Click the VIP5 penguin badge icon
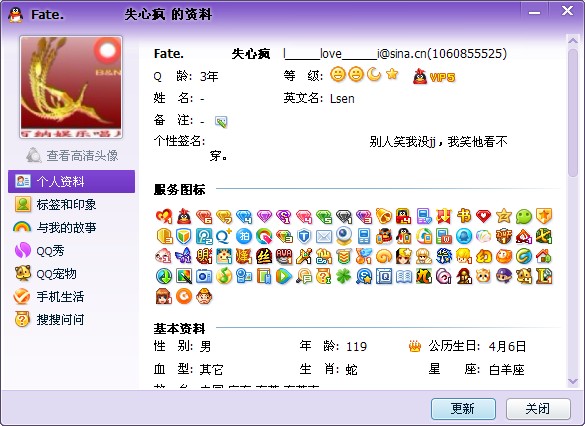The height and width of the screenshot is (426, 585). point(420,76)
